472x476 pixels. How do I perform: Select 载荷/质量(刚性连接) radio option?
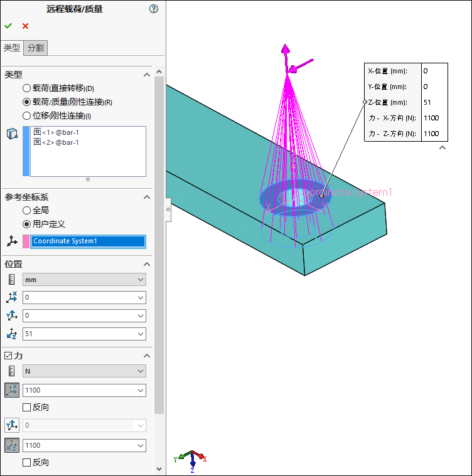click(x=26, y=102)
